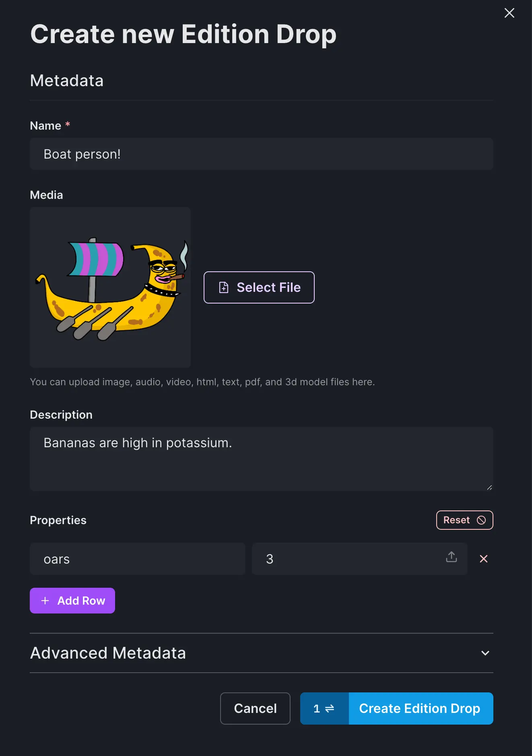Click the upload icon in property value field
The width and height of the screenshot is (532, 756).
(x=451, y=557)
